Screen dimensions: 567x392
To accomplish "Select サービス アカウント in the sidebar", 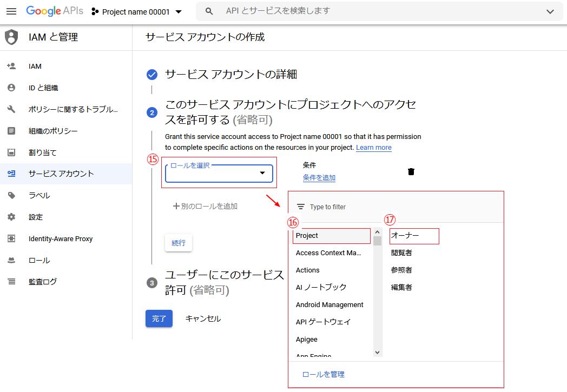I will 61,174.
